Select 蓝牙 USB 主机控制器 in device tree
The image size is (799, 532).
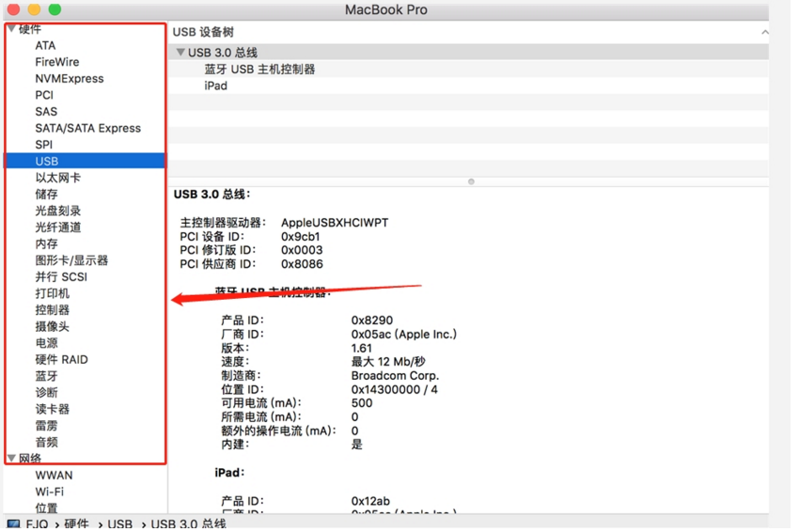(259, 70)
